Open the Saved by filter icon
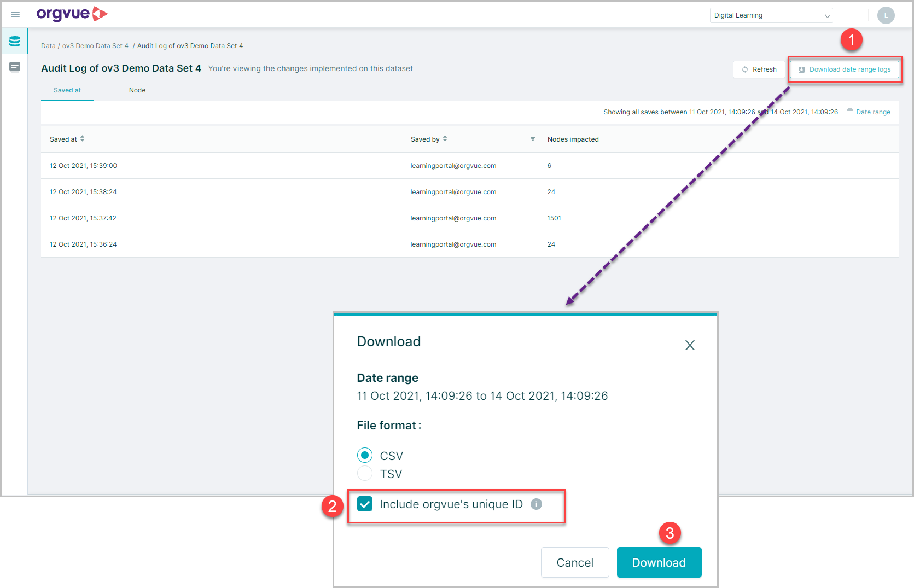914x588 pixels. (x=533, y=139)
